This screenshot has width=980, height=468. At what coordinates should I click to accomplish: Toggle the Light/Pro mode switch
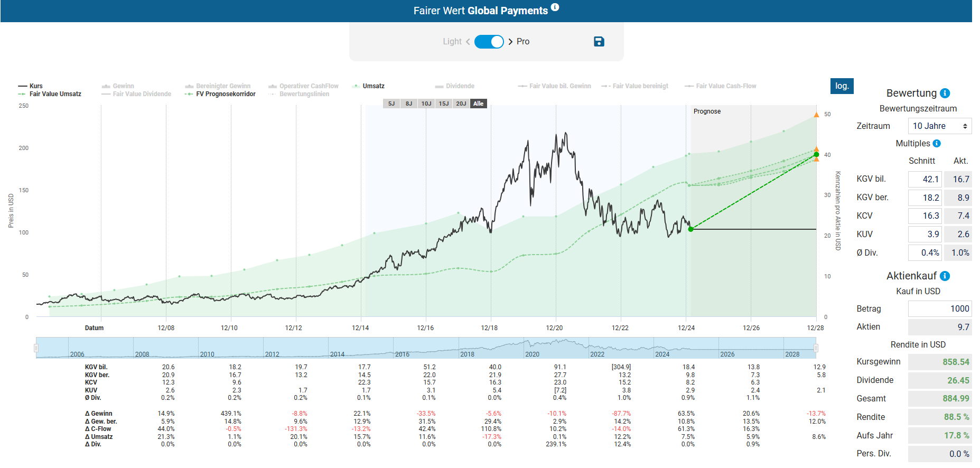489,42
